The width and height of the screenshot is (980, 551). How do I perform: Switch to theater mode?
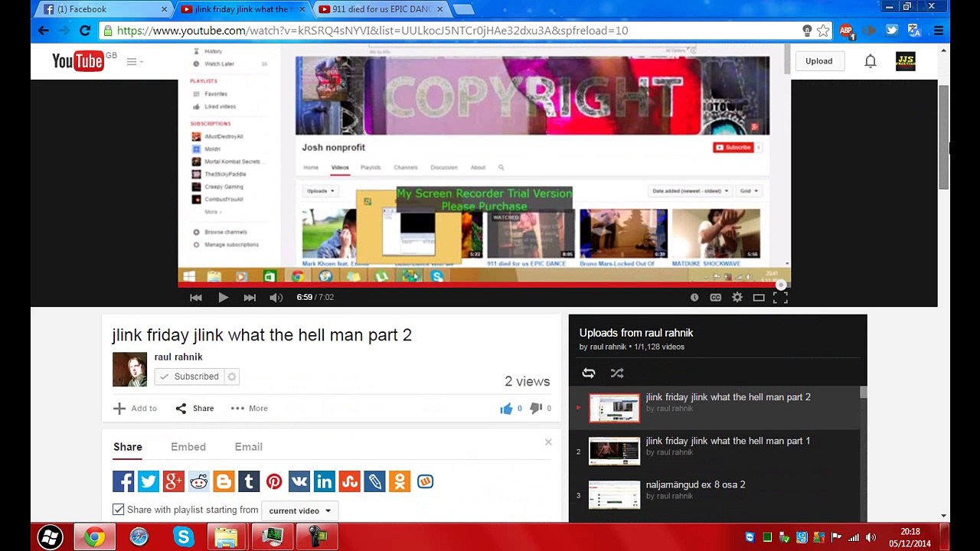759,298
